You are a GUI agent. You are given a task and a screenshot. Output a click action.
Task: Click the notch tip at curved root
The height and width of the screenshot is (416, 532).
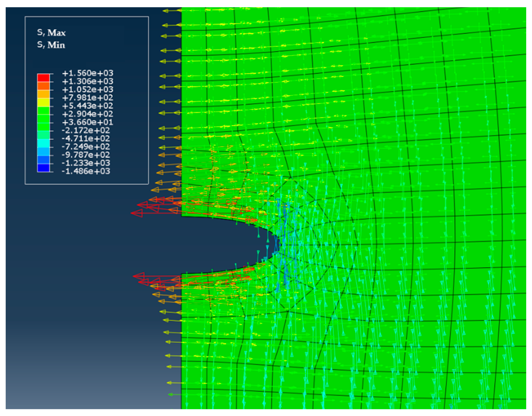[280, 245]
